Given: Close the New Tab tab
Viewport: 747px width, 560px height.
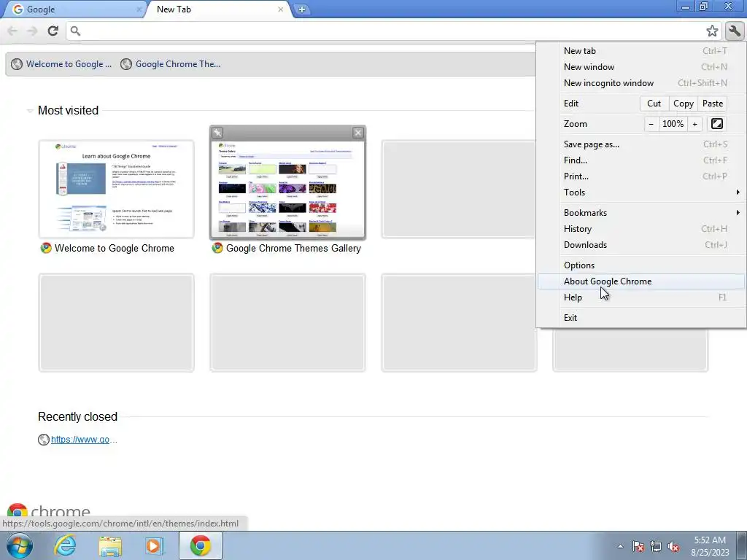Looking at the screenshot, I should pos(281,9).
